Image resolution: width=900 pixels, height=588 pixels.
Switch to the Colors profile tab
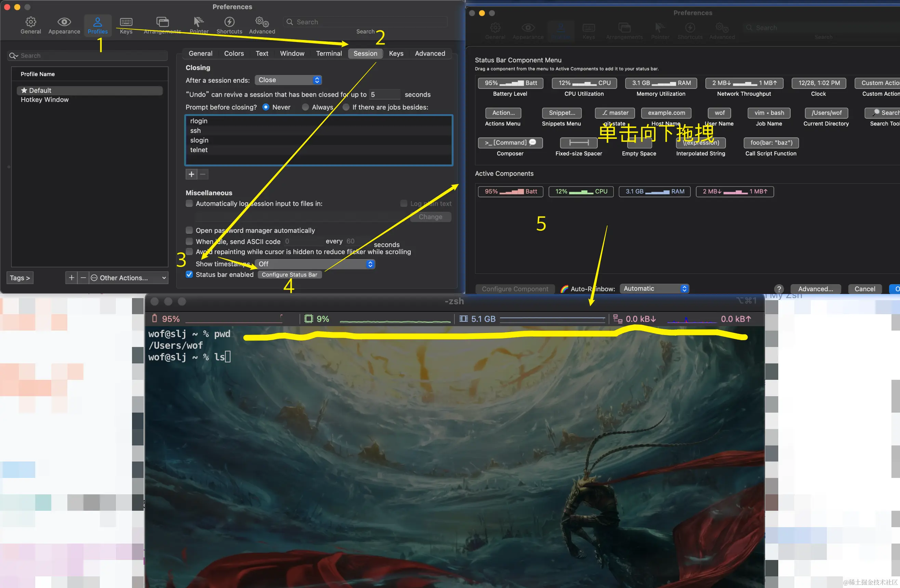(234, 54)
